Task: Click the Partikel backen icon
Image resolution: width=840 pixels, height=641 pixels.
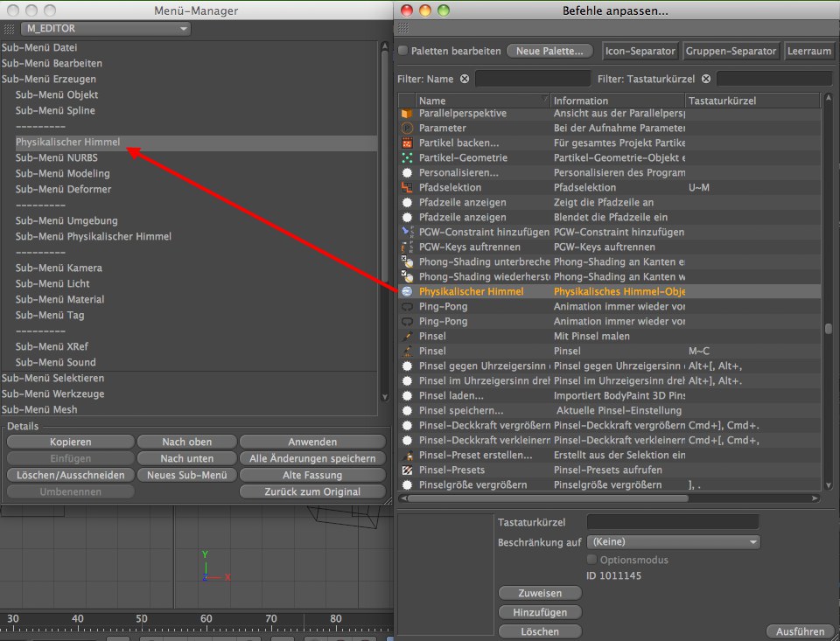Action: [x=407, y=143]
